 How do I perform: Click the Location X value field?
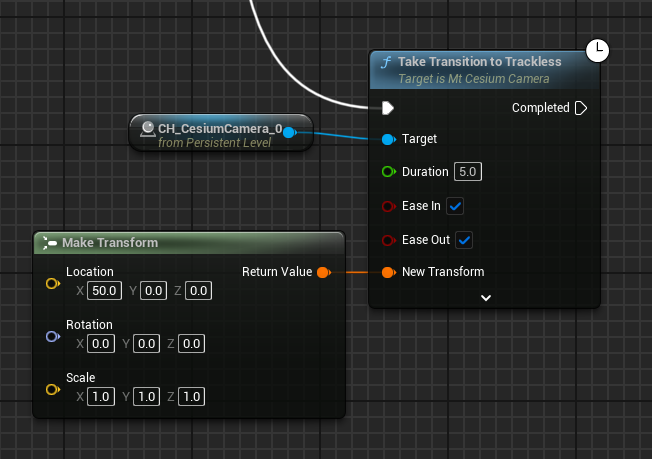[104, 291]
